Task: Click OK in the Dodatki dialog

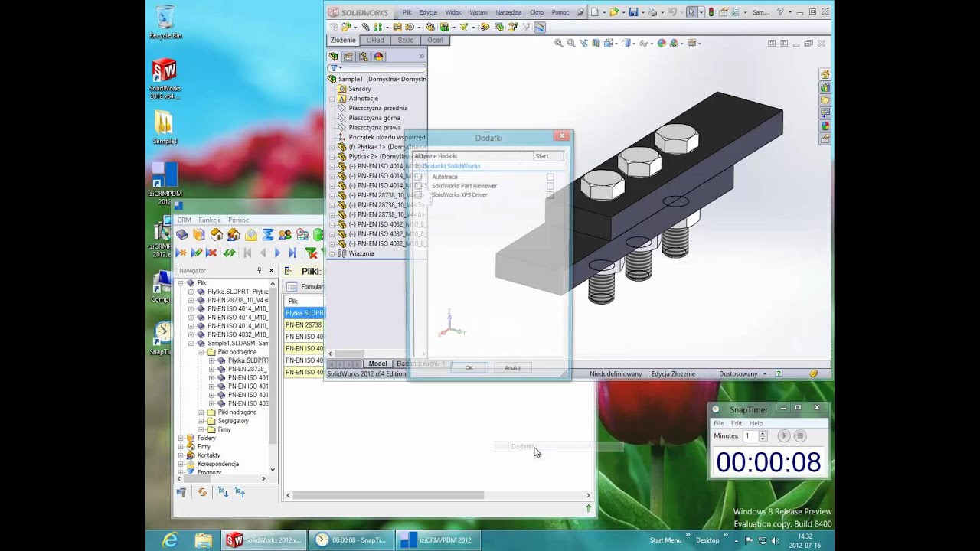Action: (x=469, y=367)
